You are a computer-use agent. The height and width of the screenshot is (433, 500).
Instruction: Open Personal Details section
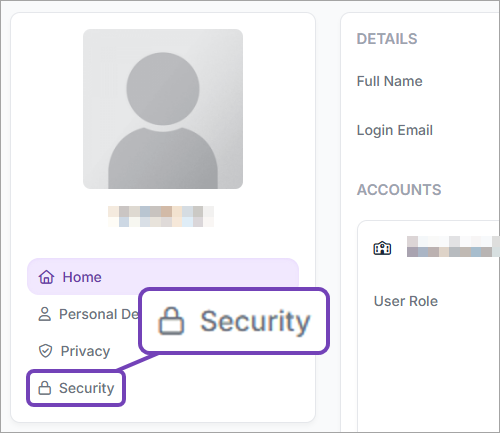pos(88,314)
